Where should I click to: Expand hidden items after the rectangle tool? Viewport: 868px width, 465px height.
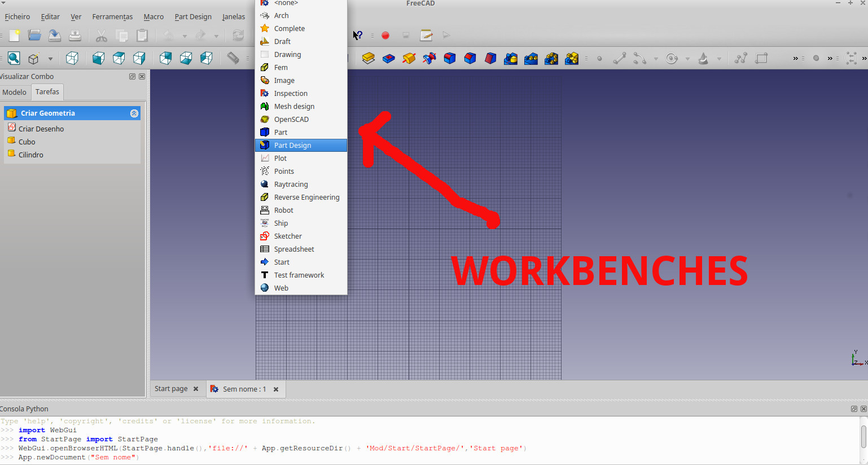[x=795, y=58]
